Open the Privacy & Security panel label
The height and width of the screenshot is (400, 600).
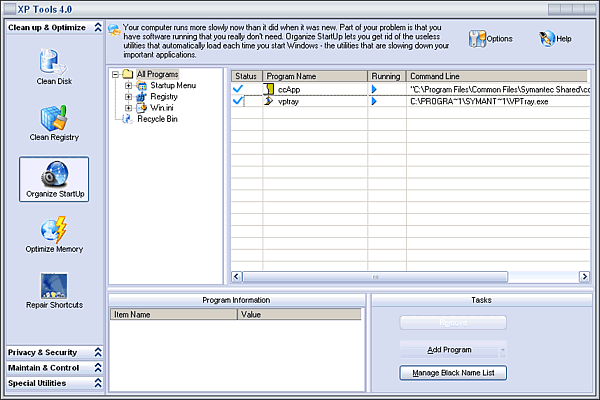coord(42,352)
